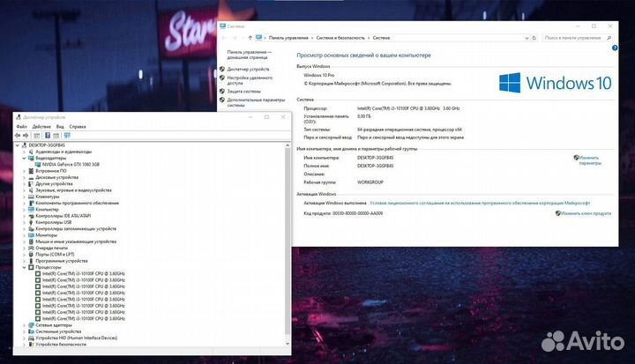Expand Системные устройства

tap(25, 331)
